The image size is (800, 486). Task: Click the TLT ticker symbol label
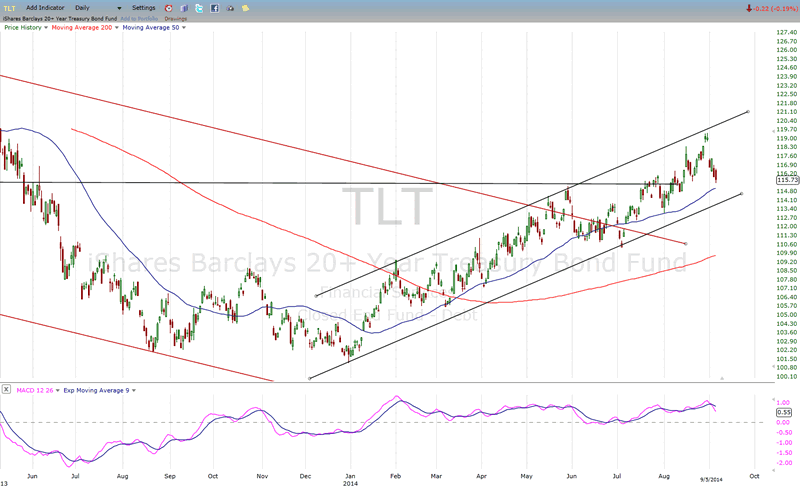click(x=9, y=8)
